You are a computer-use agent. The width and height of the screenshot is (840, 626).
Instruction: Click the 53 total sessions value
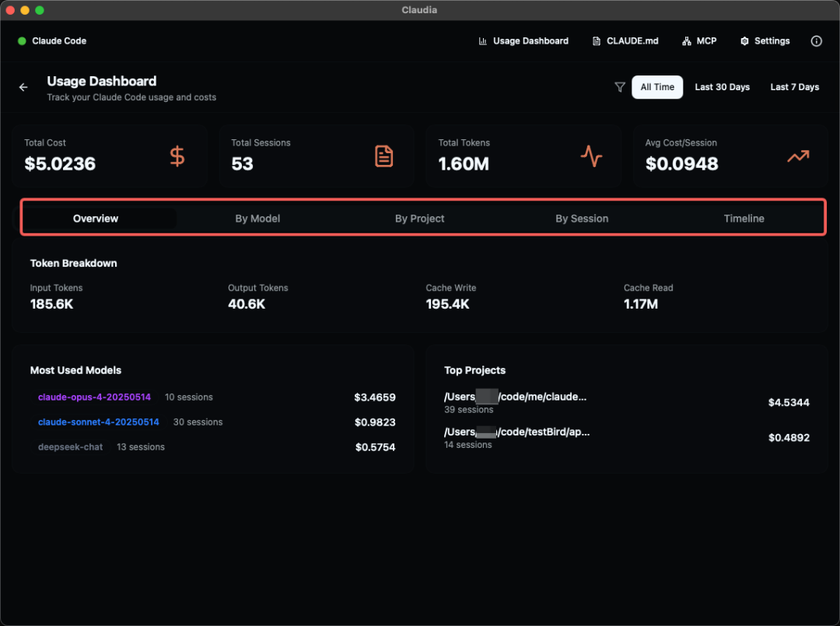[242, 164]
